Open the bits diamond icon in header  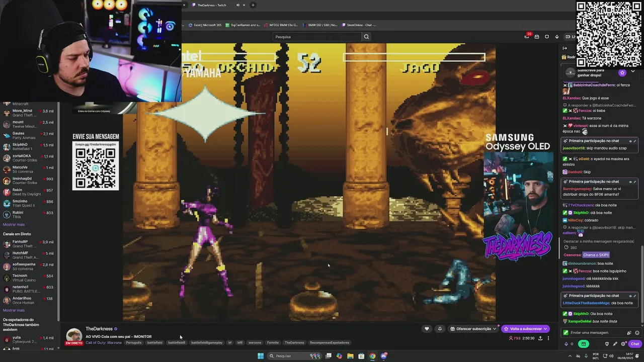(557, 37)
